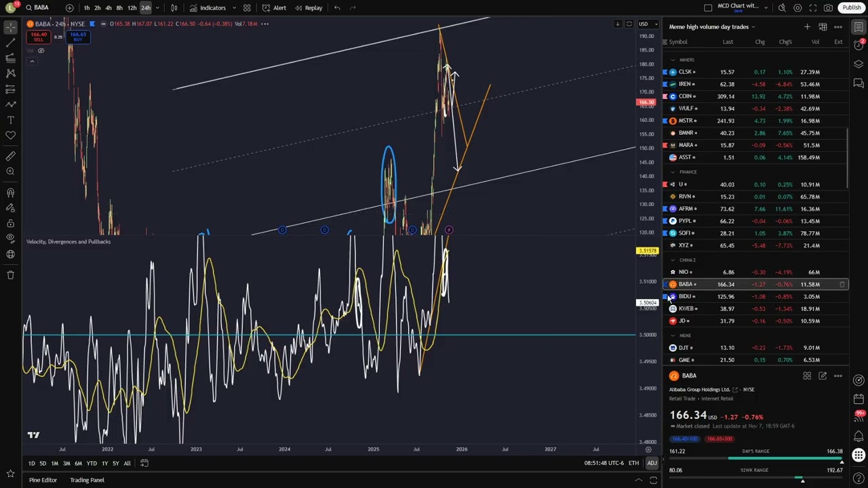Enter fullscreen mode
868x488 pixels.
tap(813, 7)
